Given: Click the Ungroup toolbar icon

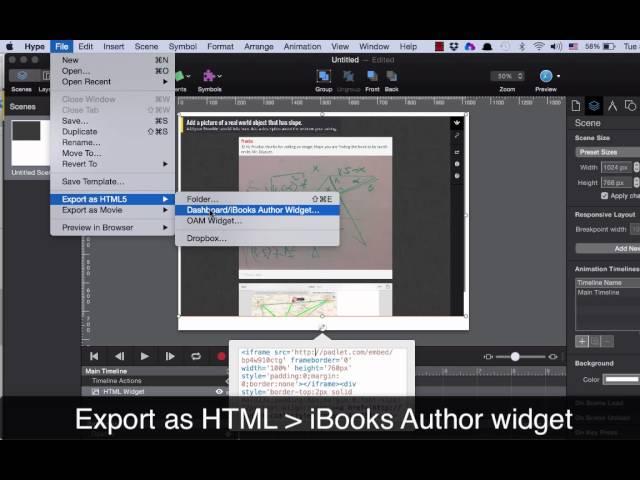Looking at the screenshot, I should (x=348, y=76).
